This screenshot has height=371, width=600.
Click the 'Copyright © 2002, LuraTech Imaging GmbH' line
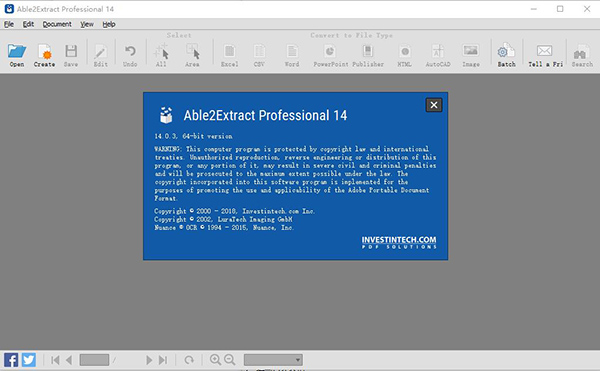[x=223, y=219]
